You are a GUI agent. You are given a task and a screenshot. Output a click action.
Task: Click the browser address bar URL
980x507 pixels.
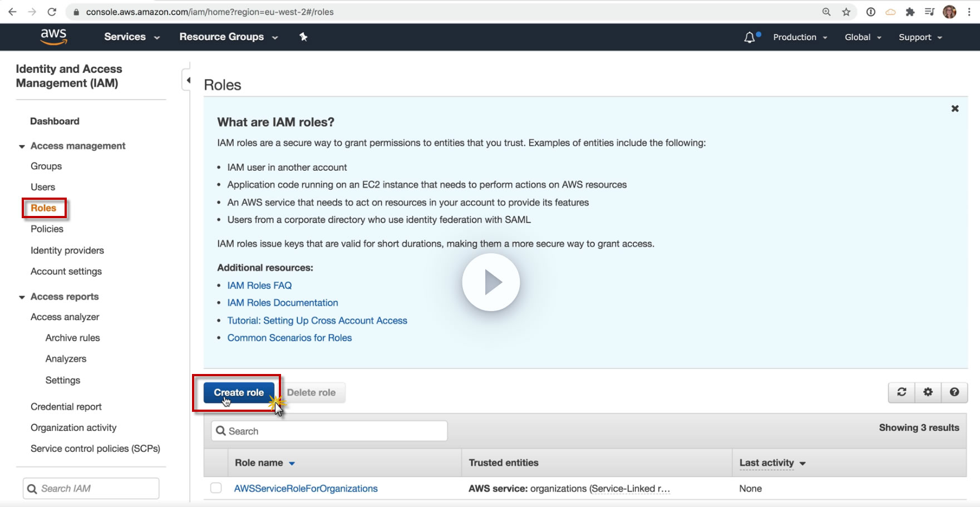point(210,12)
